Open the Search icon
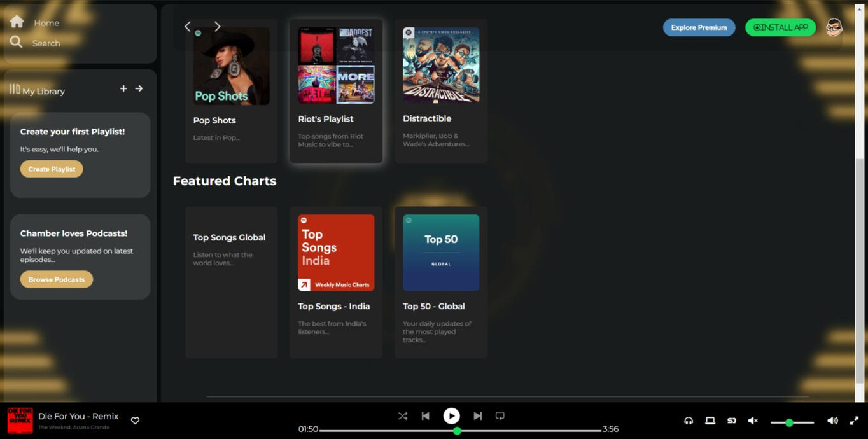868x439 pixels. [x=17, y=43]
